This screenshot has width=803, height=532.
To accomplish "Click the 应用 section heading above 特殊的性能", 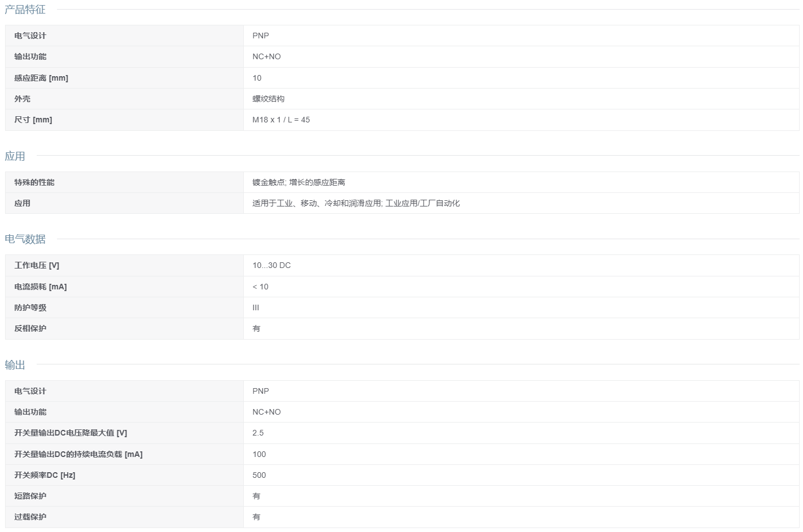I will pyautogui.click(x=15, y=156).
